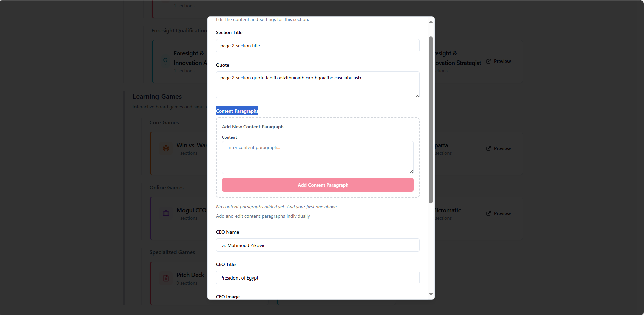Viewport: 644px width, 315px height.
Task: Focus the CEO Name field
Action: (318, 245)
